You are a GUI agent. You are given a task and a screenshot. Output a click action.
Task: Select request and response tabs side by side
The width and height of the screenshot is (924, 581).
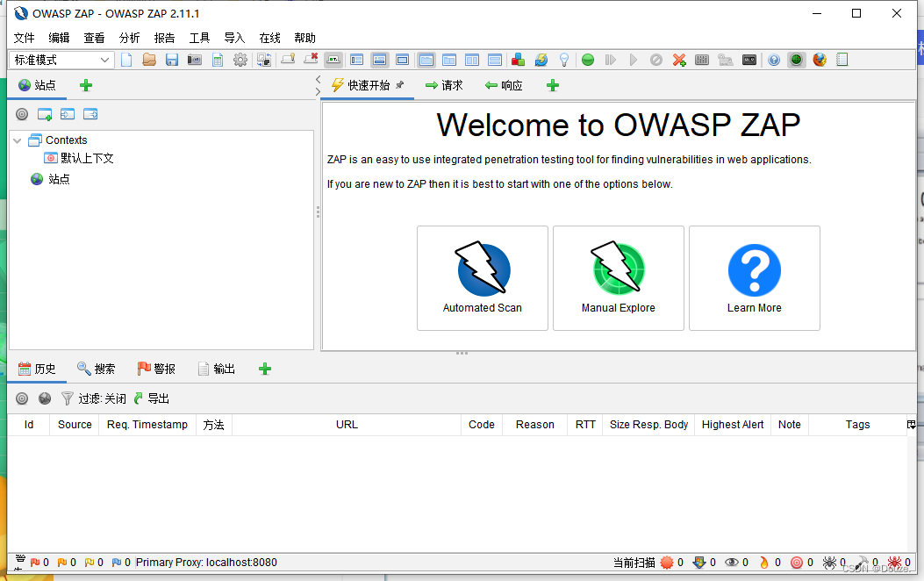click(472, 60)
